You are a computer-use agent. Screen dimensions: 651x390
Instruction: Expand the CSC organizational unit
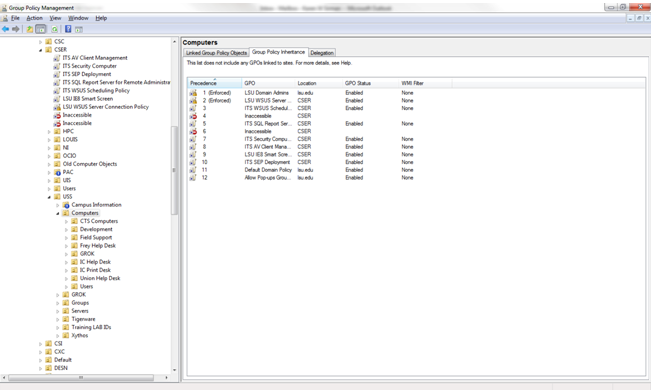41,42
